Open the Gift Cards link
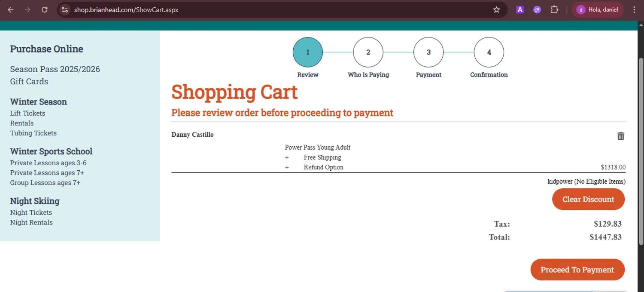The height and width of the screenshot is (292, 644). pos(29,81)
